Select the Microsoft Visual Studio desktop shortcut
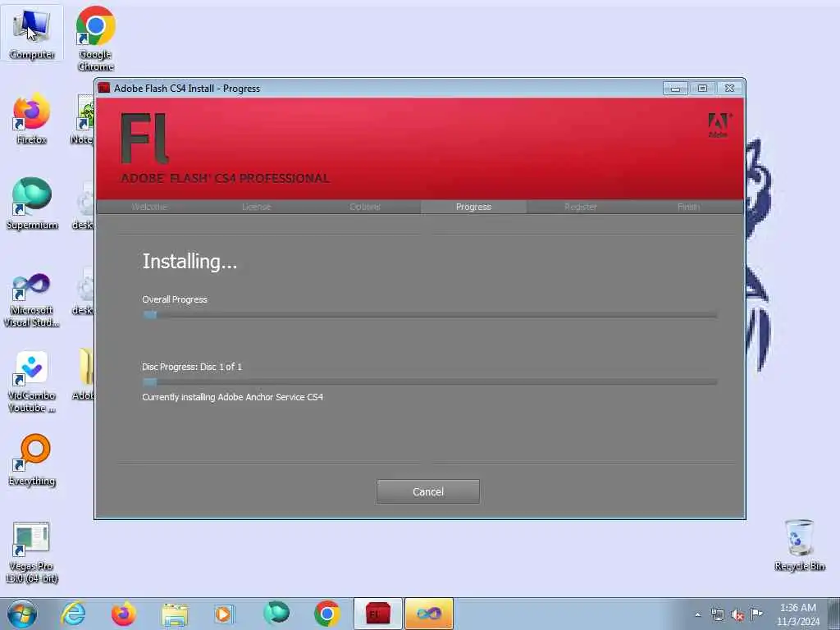This screenshot has height=630, width=840. tap(32, 300)
